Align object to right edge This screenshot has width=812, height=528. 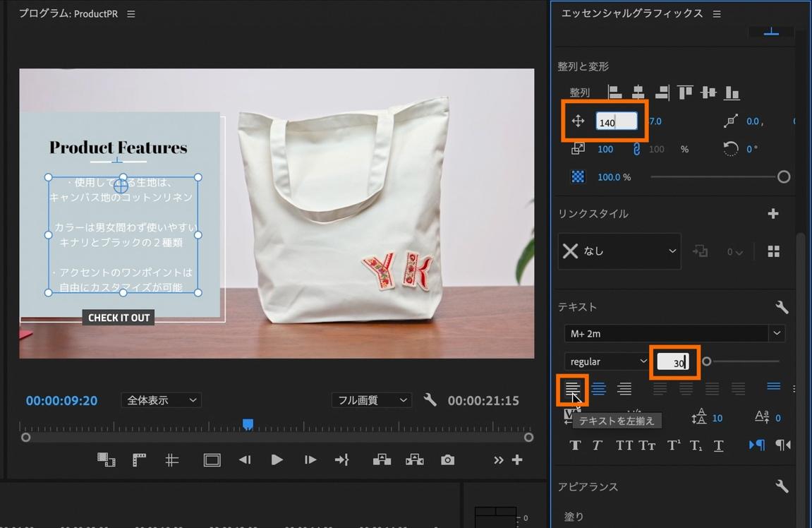click(x=662, y=92)
